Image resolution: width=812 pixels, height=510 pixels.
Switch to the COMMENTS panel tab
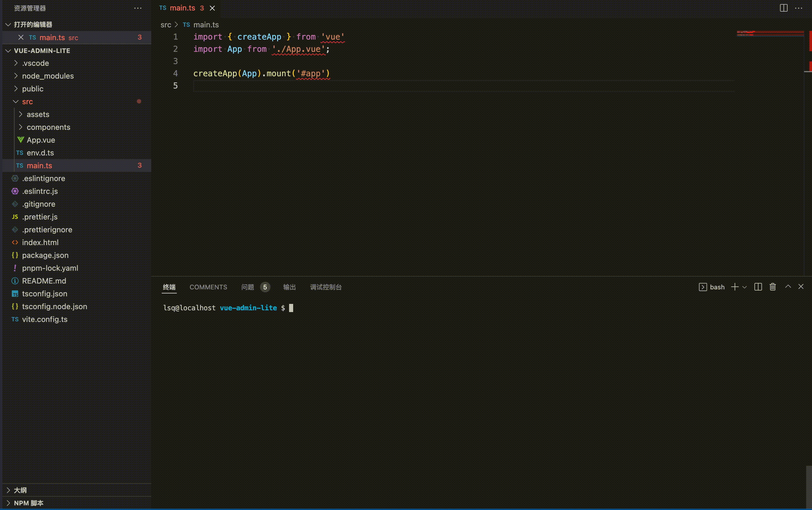(x=208, y=287)
